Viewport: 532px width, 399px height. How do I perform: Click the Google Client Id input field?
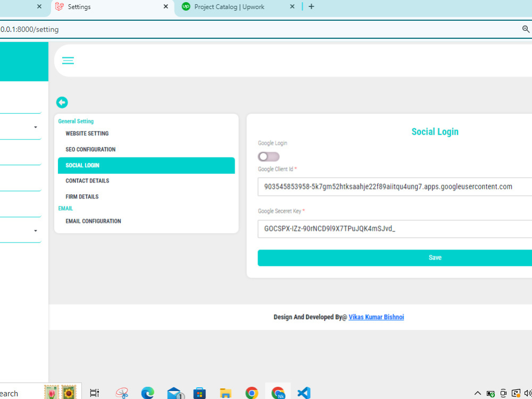(x=395, y=187)
